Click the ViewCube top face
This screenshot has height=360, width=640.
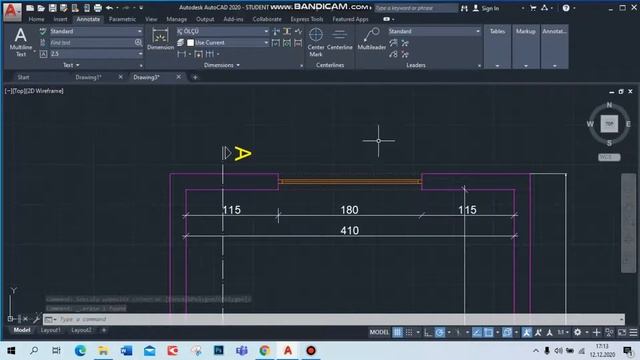tap(609, 123)
